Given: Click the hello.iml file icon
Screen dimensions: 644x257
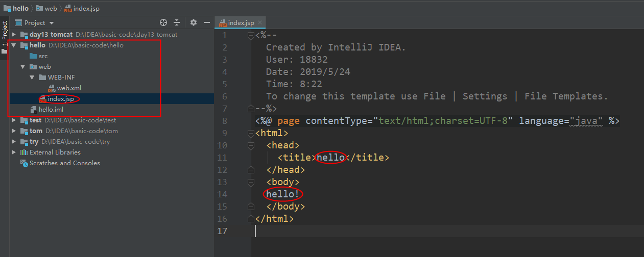Looking at the screenshot, I should click(x=33, y=110).
